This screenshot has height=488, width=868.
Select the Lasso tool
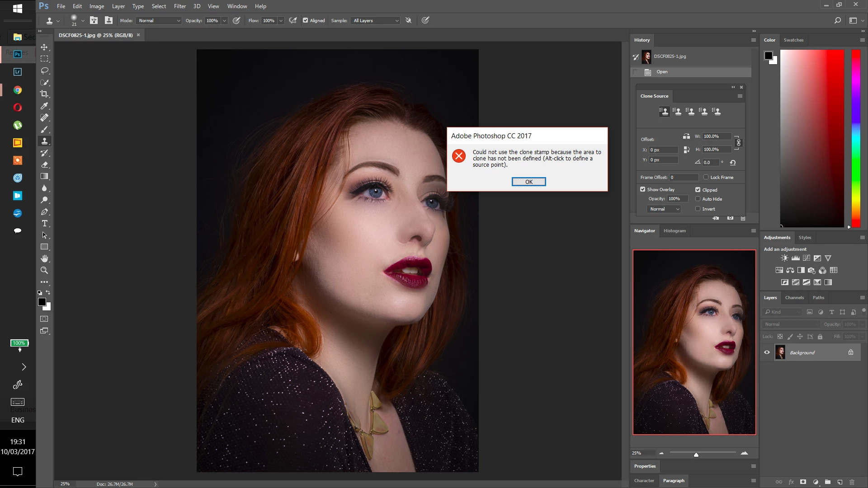pos(44,71)
